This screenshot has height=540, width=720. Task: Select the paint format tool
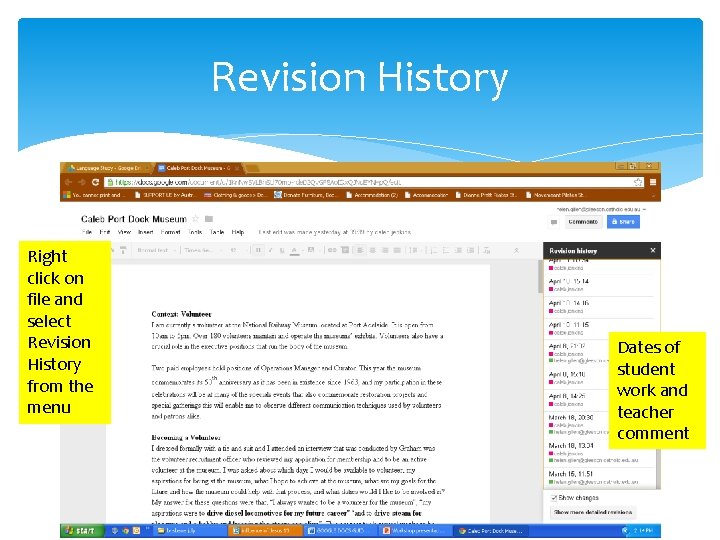(123, 250)
